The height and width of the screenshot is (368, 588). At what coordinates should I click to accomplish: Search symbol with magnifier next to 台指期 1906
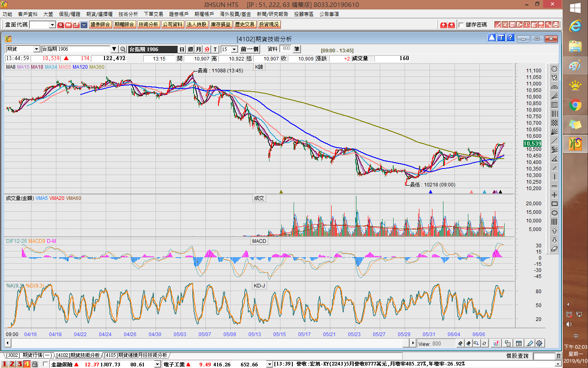click(x=122, y=49)
